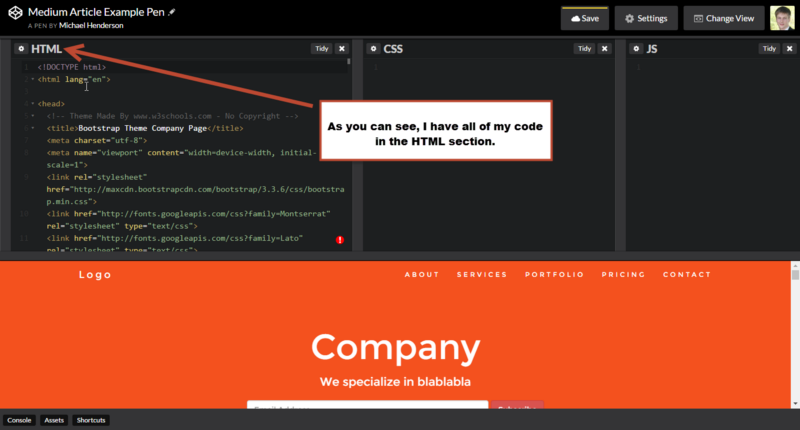Close the HTML editor panel
The height and width of the screenshot is (430, 800).
pyautogui.click(x=341, y=48)
